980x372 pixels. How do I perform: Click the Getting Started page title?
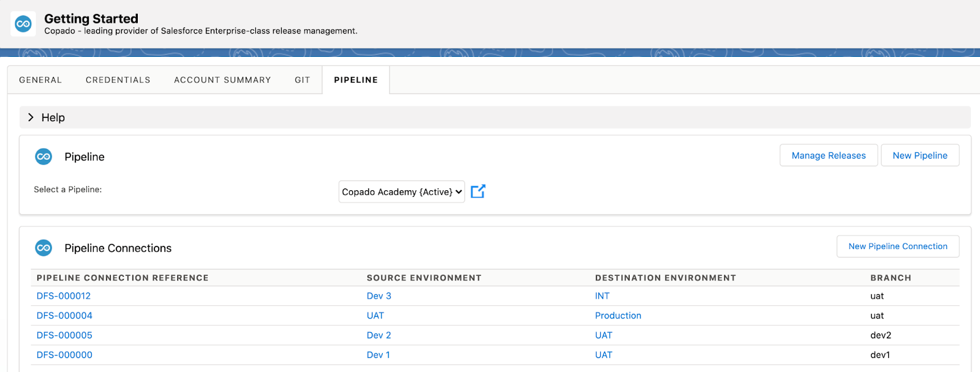pos(91,19)
